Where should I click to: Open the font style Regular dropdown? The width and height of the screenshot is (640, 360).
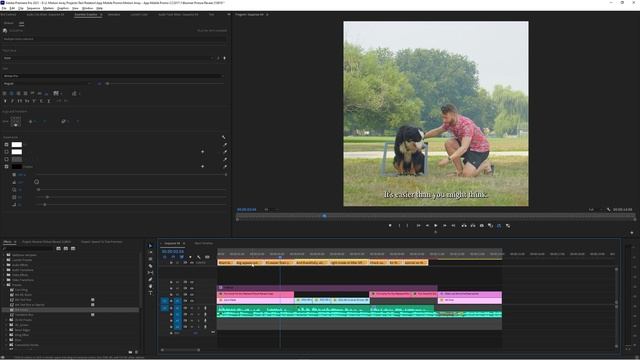47,84
